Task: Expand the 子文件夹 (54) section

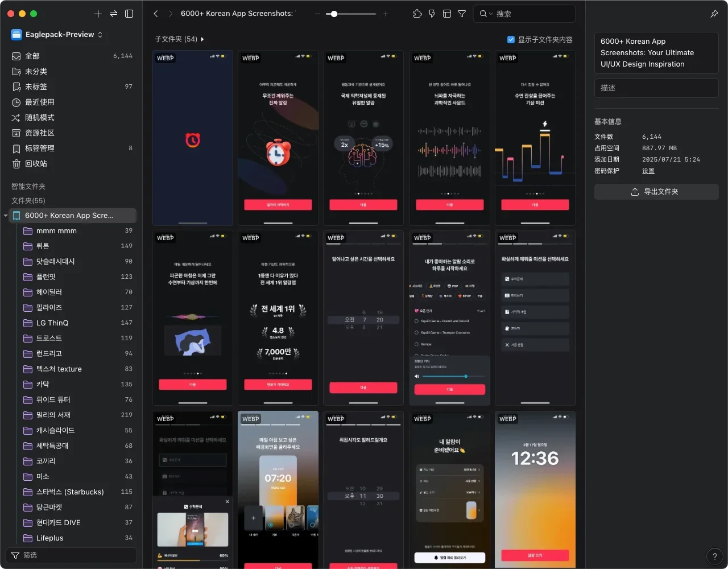Action: pyautogui.click(x=202, y=39)
